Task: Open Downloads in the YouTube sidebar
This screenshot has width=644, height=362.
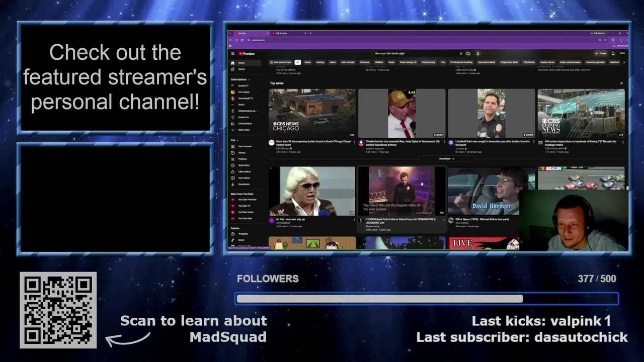Action: pos(245,184)
